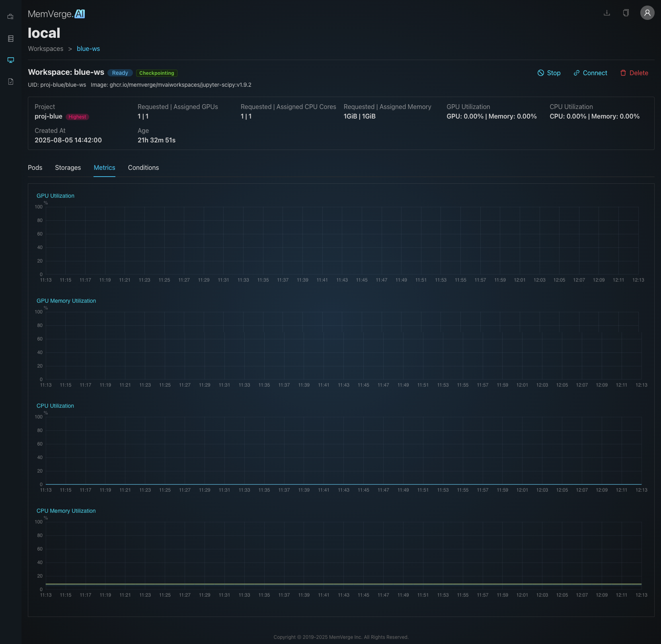
Task: Click the server rack icon in sidebar
Action: [x=11, y=39]
